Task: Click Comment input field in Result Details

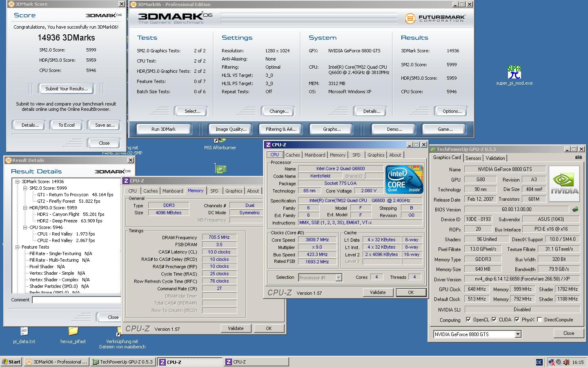Action: (76, 300)
